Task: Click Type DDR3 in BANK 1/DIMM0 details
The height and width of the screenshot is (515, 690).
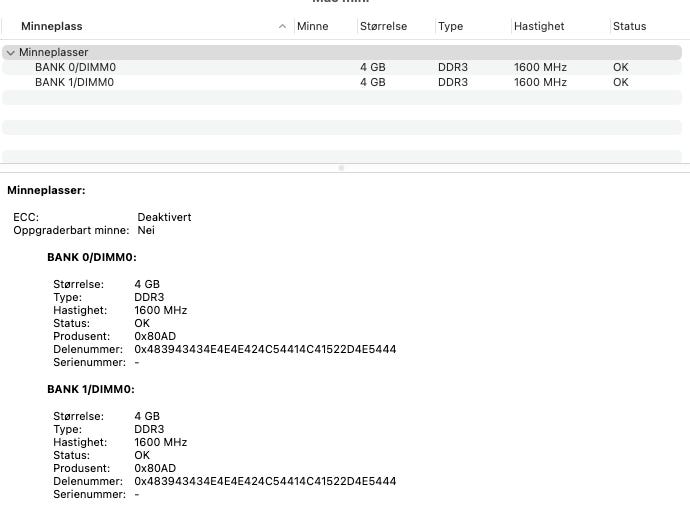Action: pyautogui.click(x=149, y=429)
